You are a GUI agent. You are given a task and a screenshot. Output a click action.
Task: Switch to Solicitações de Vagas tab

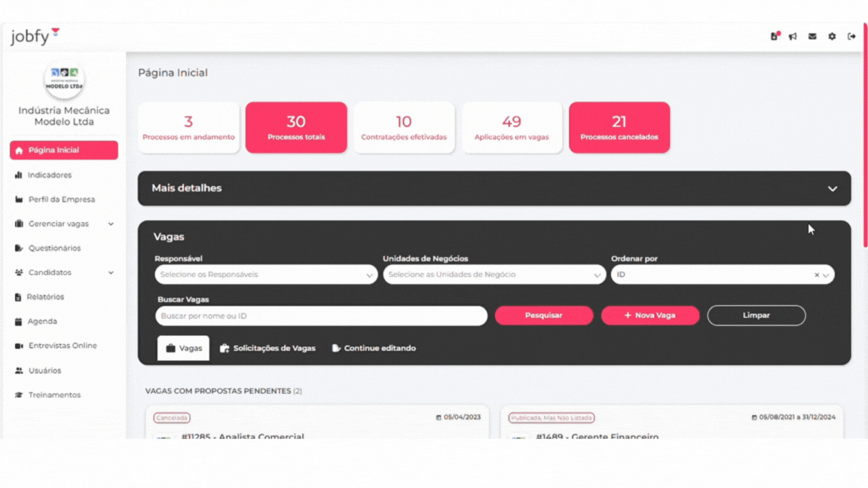click(x=267, y=348)
